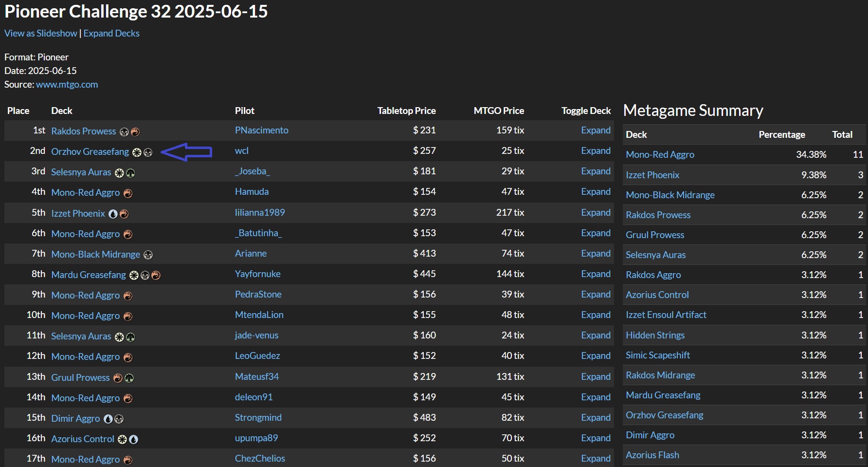Image resolution: width=868 pixels, height=467 pixels.
Task: Expand Hamuda's Mono-Red Aggro deck
Action: [x=596, y=191]
